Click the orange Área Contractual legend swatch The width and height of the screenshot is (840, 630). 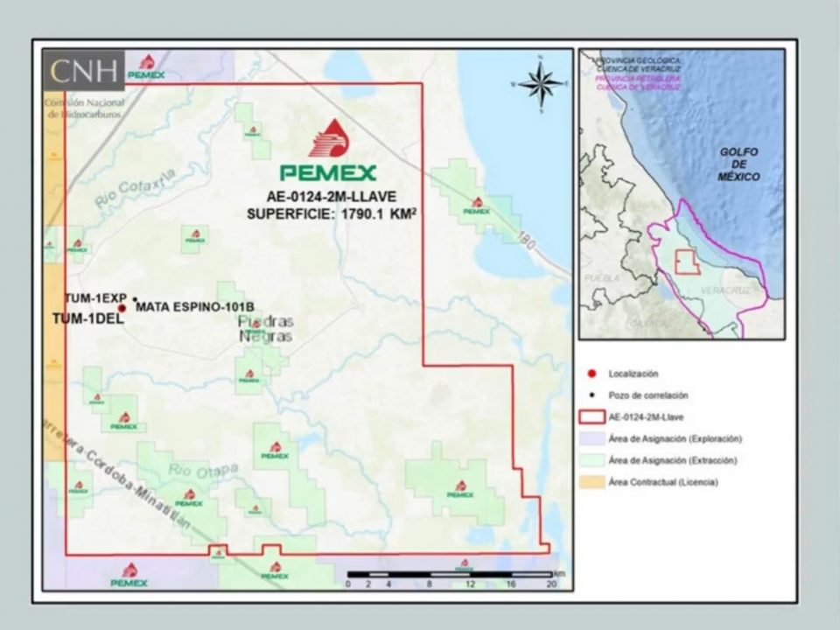pyautogui.click(x=592, y=482)
